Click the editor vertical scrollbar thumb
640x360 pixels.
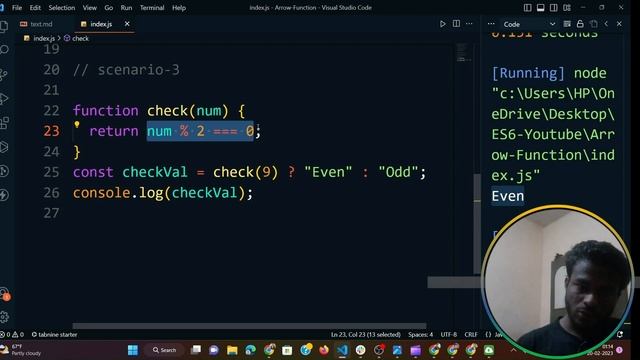coord(477,224)
